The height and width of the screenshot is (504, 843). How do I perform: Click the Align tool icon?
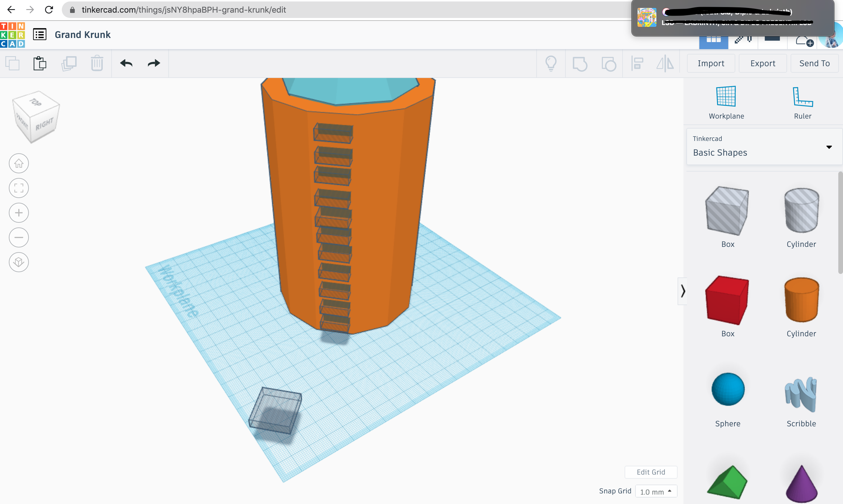[x=637, y=64]
